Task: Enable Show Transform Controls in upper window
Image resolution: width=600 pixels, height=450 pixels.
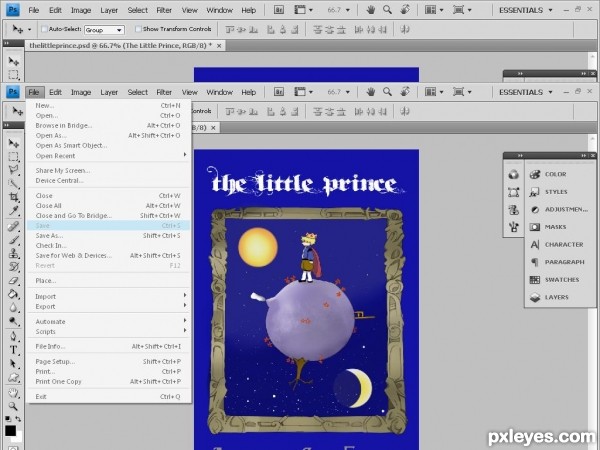Action: pos(138,29)
